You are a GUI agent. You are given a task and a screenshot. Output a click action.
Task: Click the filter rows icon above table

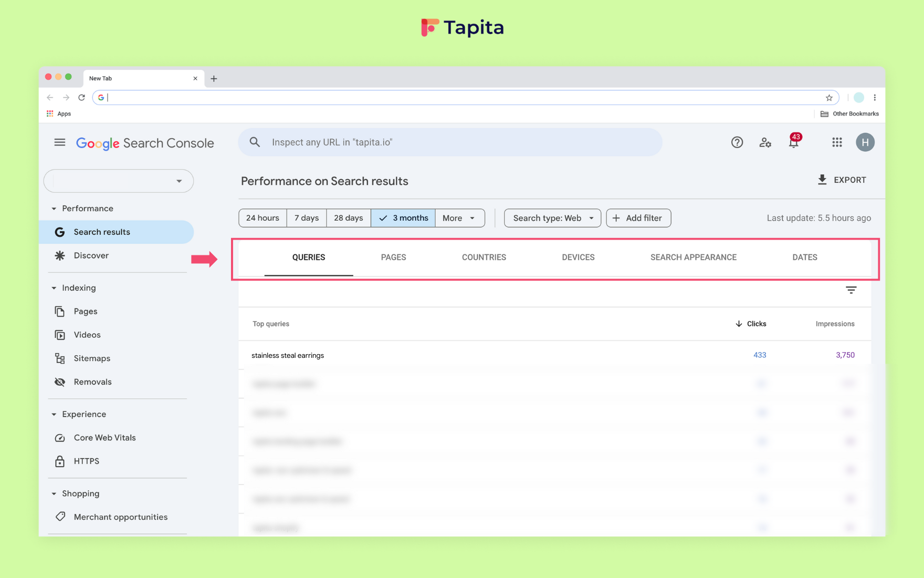[851, 290]
